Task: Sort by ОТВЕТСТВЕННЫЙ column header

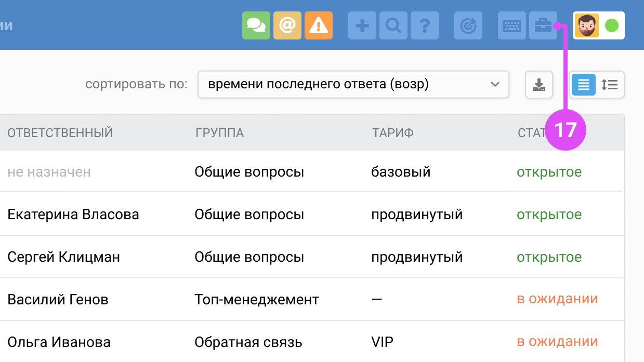Action: 60,133
